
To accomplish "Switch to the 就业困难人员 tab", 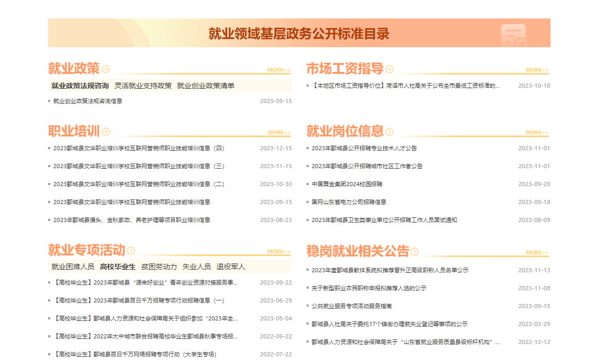I will click(x=73, y=267).
